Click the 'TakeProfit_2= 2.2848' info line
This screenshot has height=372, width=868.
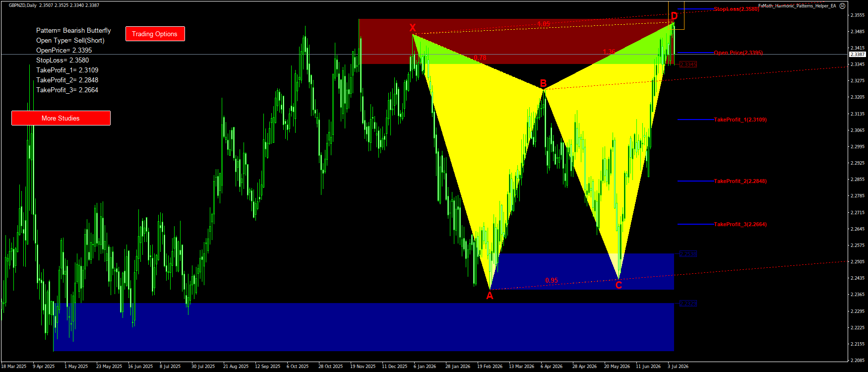[67, 80]
